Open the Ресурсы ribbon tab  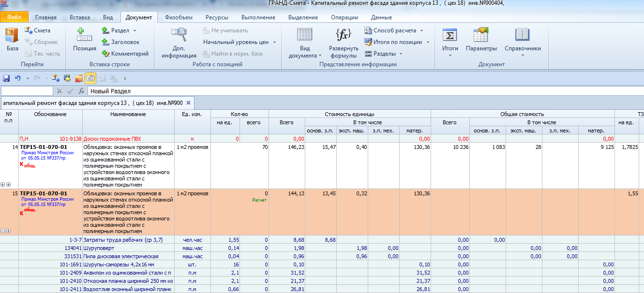217,17
